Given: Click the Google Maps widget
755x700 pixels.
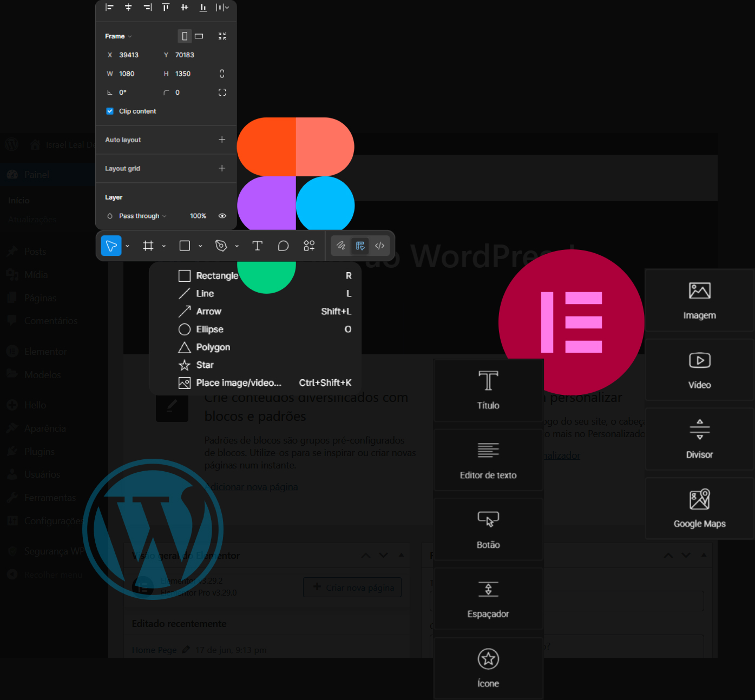Looking at the screenshot, I should [x=699, y=509].
